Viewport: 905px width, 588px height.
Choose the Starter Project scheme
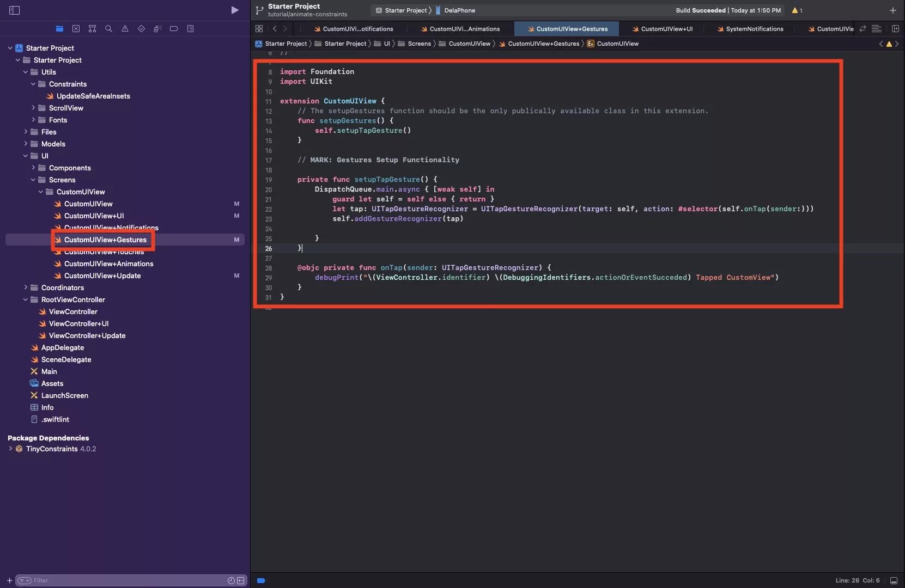click(x=402, y=10)
